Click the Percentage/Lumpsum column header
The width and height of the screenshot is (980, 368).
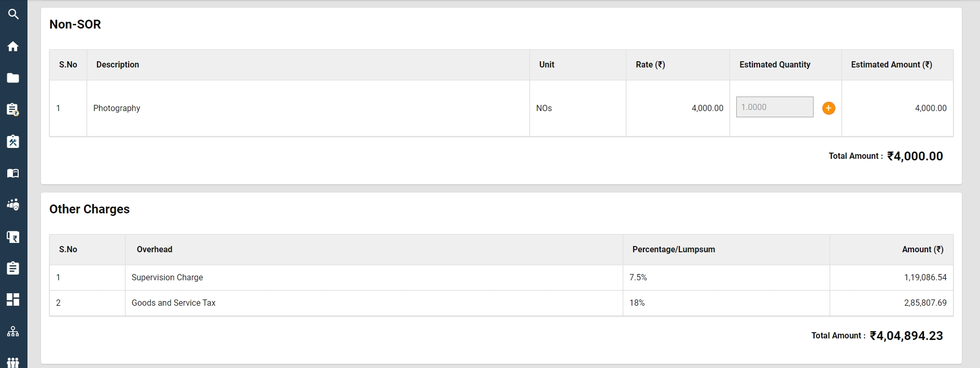click(674, 250)
